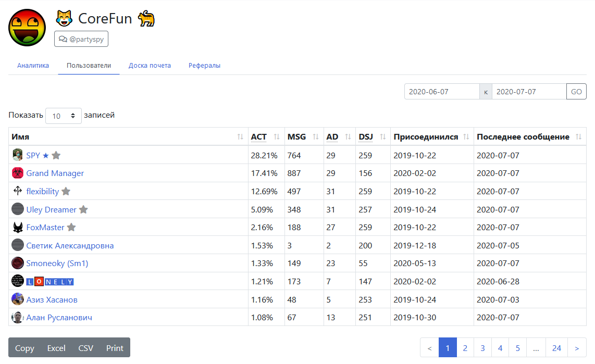Open SPY user profile link
The width and height of the screenshot is (595, 364).
pyautogui.click(x=37, y=155)
